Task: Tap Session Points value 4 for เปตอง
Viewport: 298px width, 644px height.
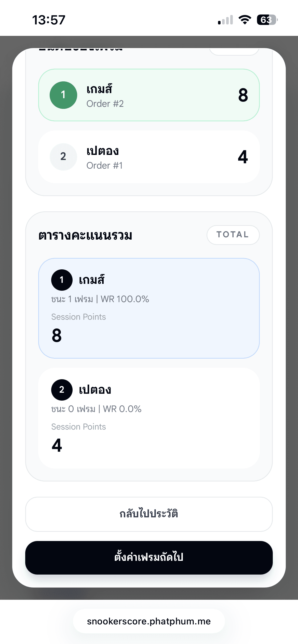Action: [57, 445]
